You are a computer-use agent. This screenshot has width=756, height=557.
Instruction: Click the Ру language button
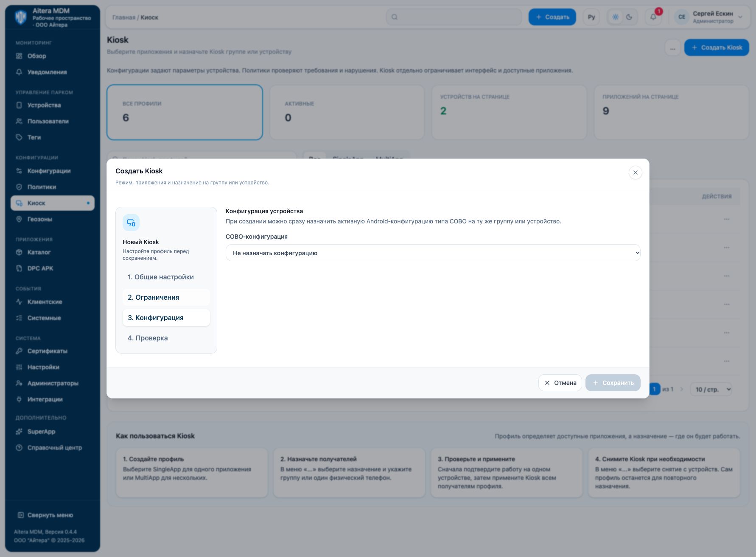(591, 17)
